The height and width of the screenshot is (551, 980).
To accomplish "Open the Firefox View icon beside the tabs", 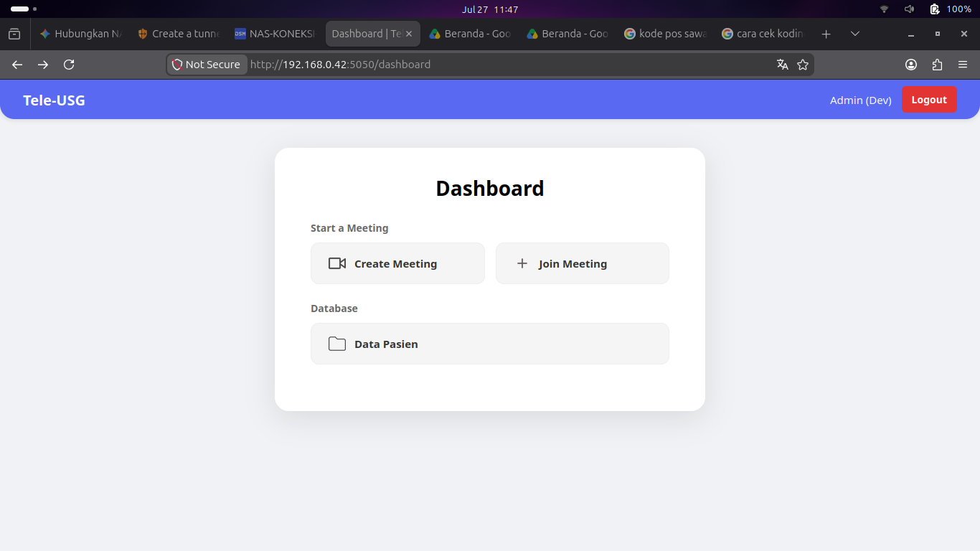I will [x=14, y=34].
